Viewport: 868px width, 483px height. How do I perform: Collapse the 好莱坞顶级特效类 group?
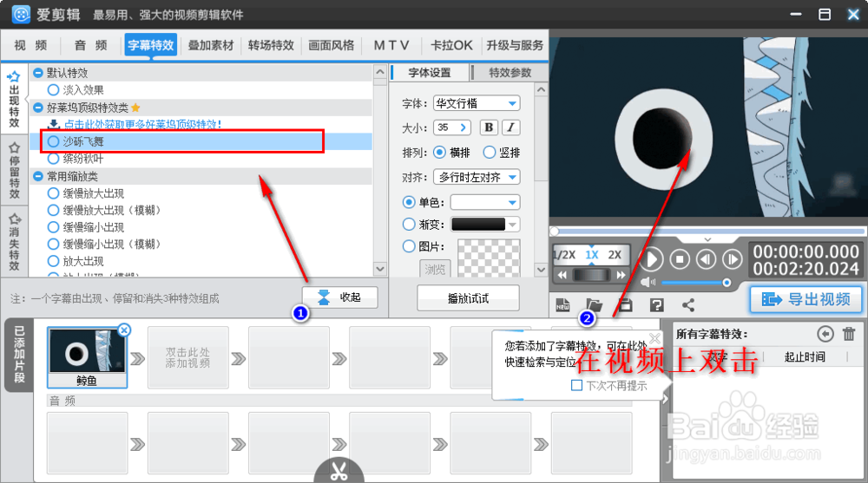38,108
